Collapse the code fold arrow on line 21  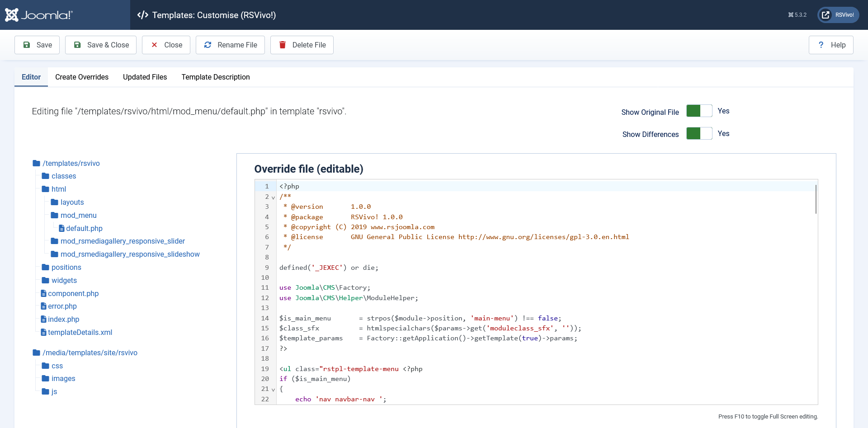[x=273, y=390]
